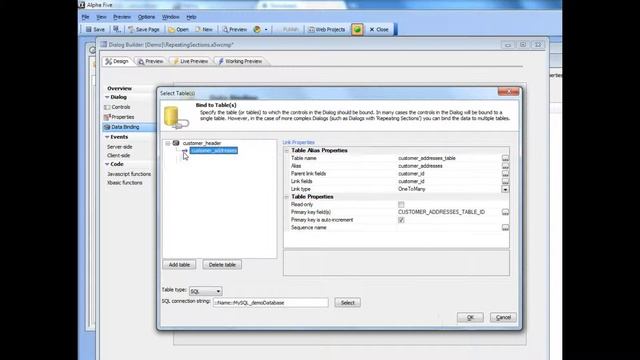Collapse the Events section in side panel

tap(107, 137)
